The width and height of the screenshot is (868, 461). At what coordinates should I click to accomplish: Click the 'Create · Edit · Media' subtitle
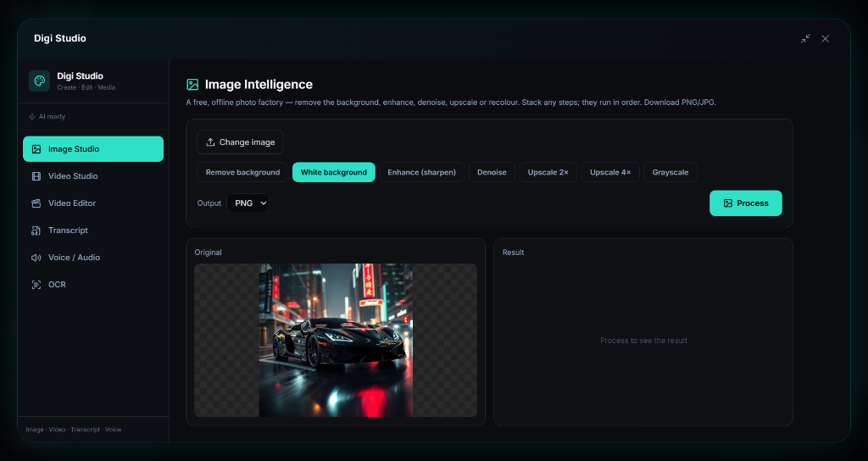(x=86, y=87)
